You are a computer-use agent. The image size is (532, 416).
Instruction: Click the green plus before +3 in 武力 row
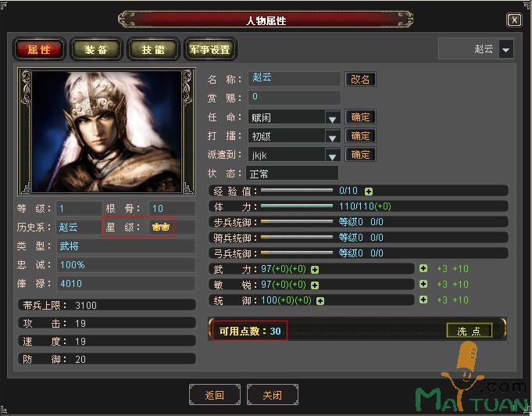point(423,269)
